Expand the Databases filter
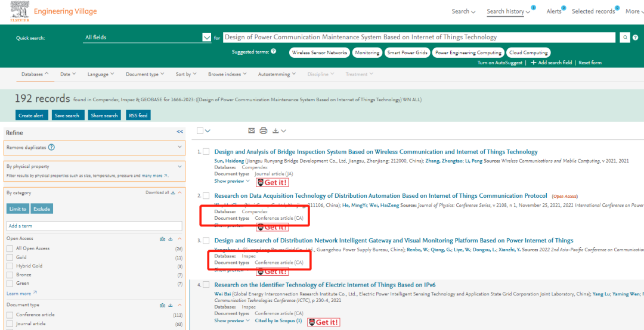Screen dimensions: 644x330 tap(35, 74)
